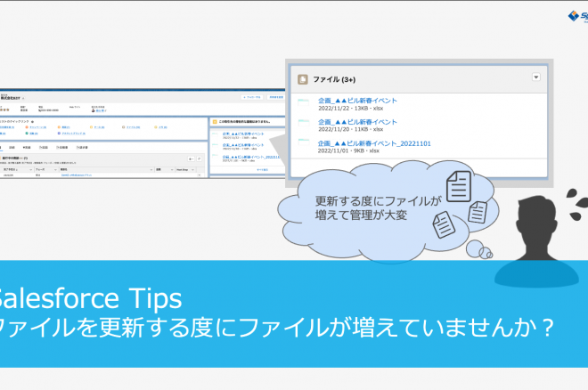Open 企画_▲▲ビル新春イベント_20221101 file link in callout
Image resolution: width=588 pixels, height=390 pixels.
374,143
